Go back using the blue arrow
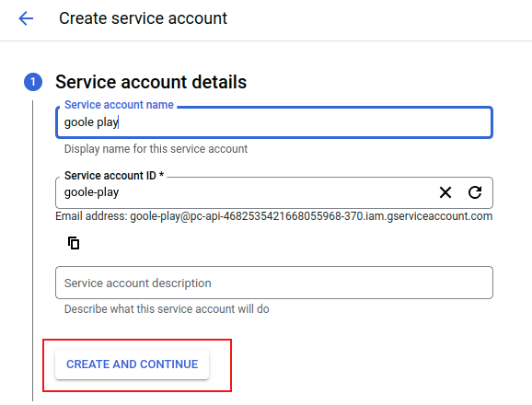This screenshot has height=405, width=532. click(x=26, y=18)
